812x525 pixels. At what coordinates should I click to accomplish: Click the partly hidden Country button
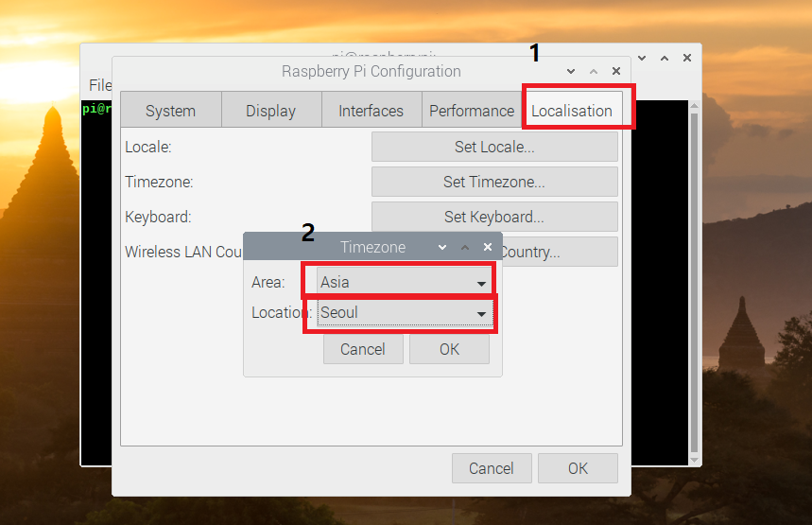(560, 252)
